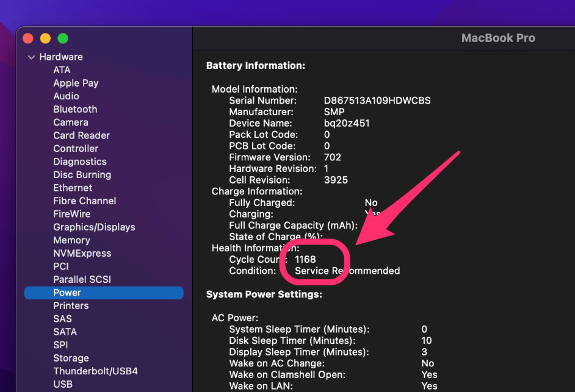Show Bluetooth hardware details

[x=75, y=109]
